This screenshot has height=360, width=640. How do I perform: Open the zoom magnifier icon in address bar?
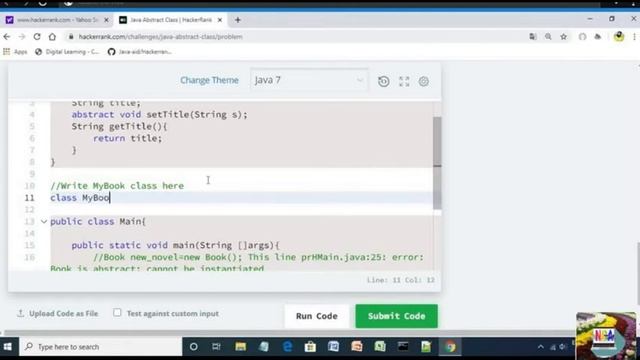548,37
